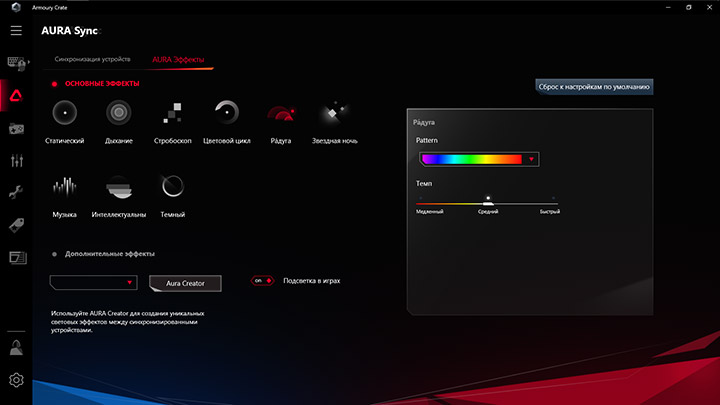Select the Радуга rainbow effect icon

click(x=281, y=113)
